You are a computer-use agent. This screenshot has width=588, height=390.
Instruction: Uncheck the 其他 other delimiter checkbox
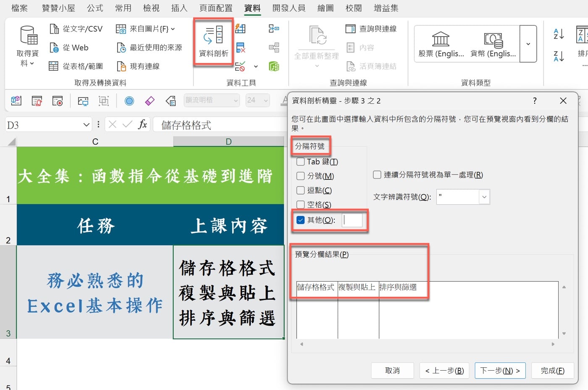pos(301,220)
